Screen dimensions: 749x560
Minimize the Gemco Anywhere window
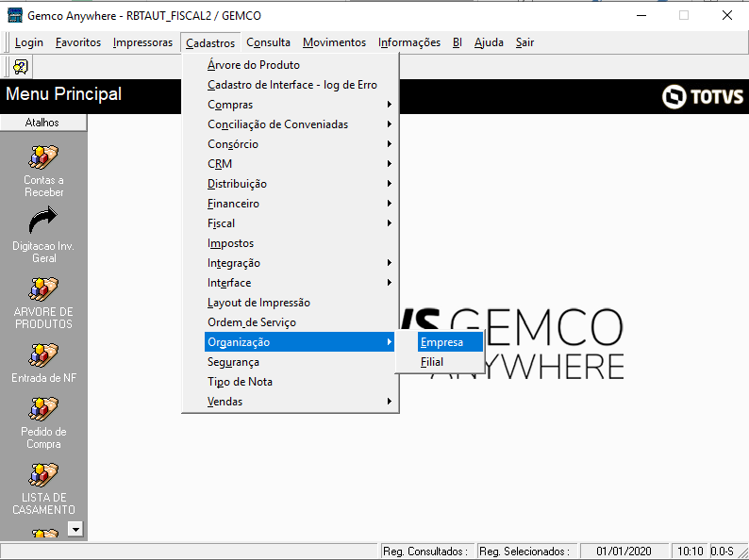[x=641, y=15]
